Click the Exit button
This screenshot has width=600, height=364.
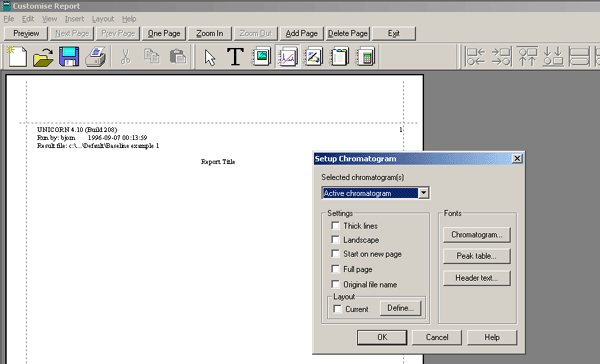(x=393, y=33)
